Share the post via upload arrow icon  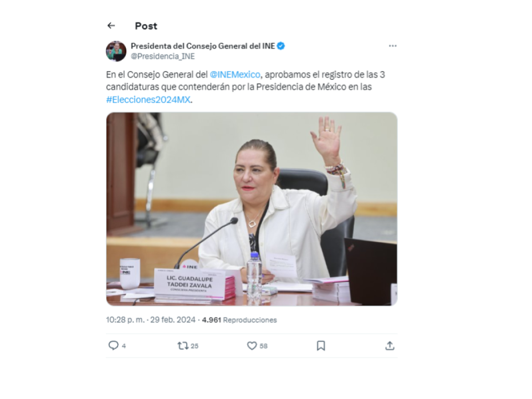pyautogui.click(x=390, y=346)
